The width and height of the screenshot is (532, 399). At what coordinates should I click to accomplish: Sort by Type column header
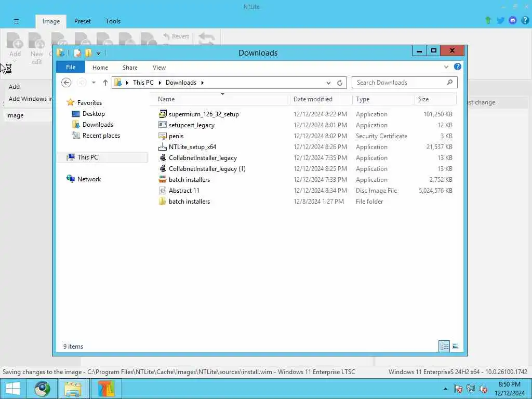pyautogui.click(x=384, y=99)
